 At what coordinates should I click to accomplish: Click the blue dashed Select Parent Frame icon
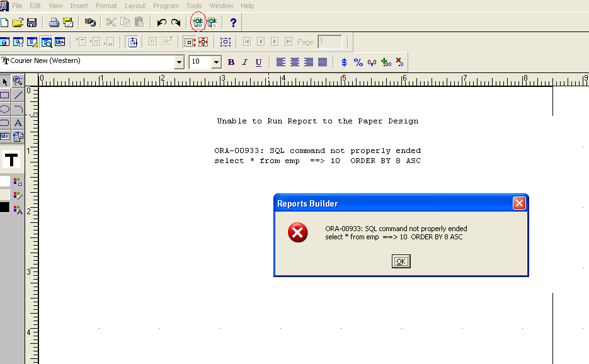pos(226,42)
